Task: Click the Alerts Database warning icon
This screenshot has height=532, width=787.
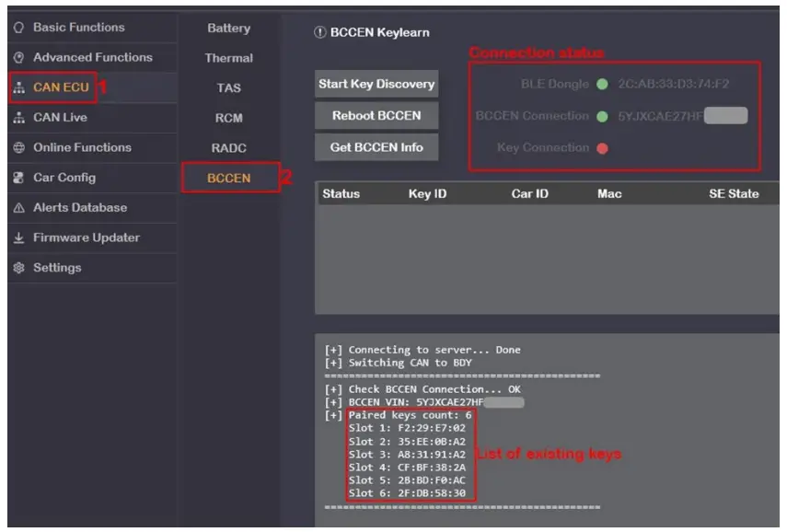Action: click(19, 207)
